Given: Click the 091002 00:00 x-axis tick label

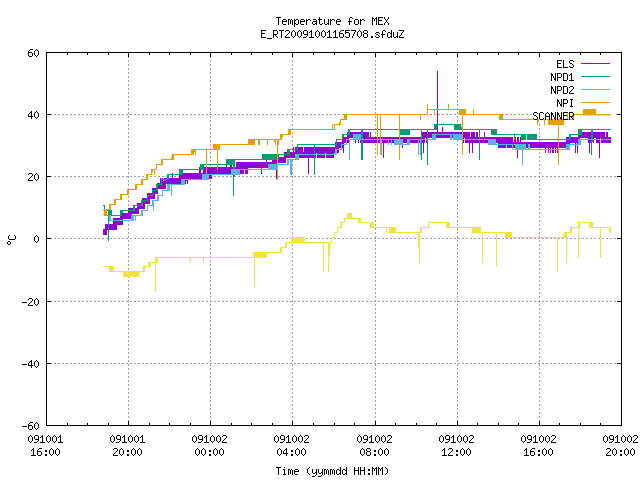Looking at the screenshot, I should tap(209, 446).
